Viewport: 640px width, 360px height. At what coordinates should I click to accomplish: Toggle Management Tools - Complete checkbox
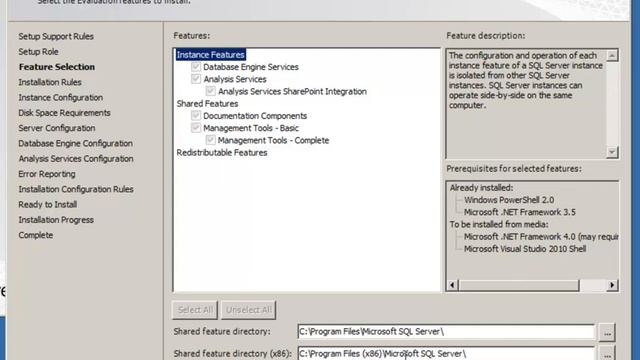tap(211, 140)
